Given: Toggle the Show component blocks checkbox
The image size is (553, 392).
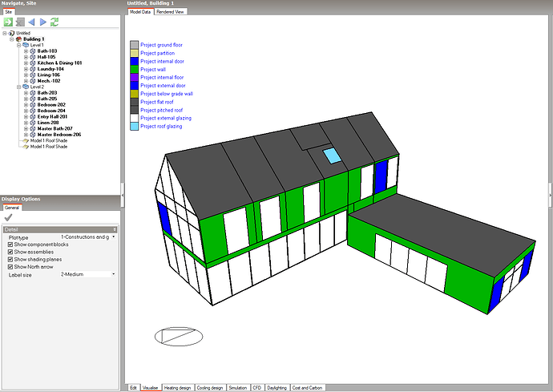Looking at the screenshot, I should coord(10,244).
